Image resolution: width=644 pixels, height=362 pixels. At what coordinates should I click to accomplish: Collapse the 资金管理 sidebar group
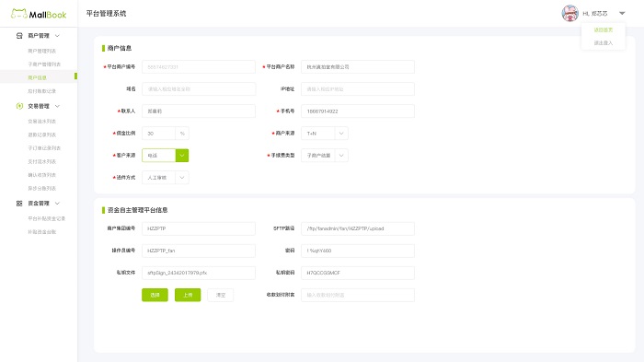(x=57, y=204)
